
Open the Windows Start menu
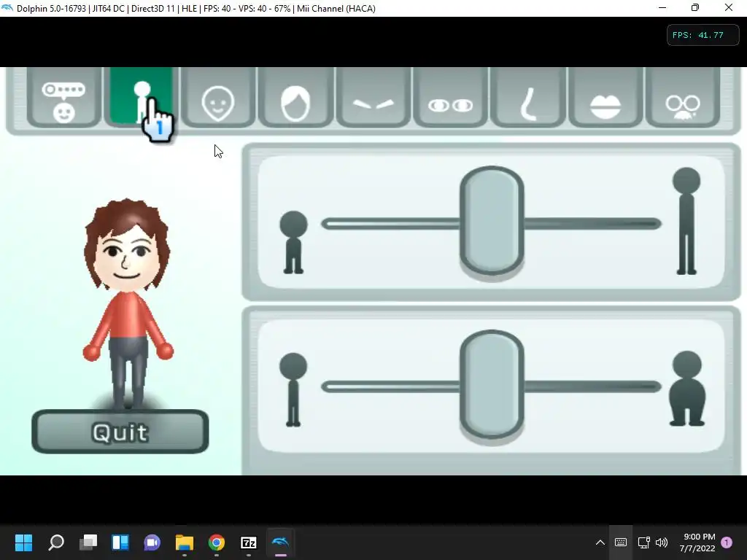click(x=23, y=542)
